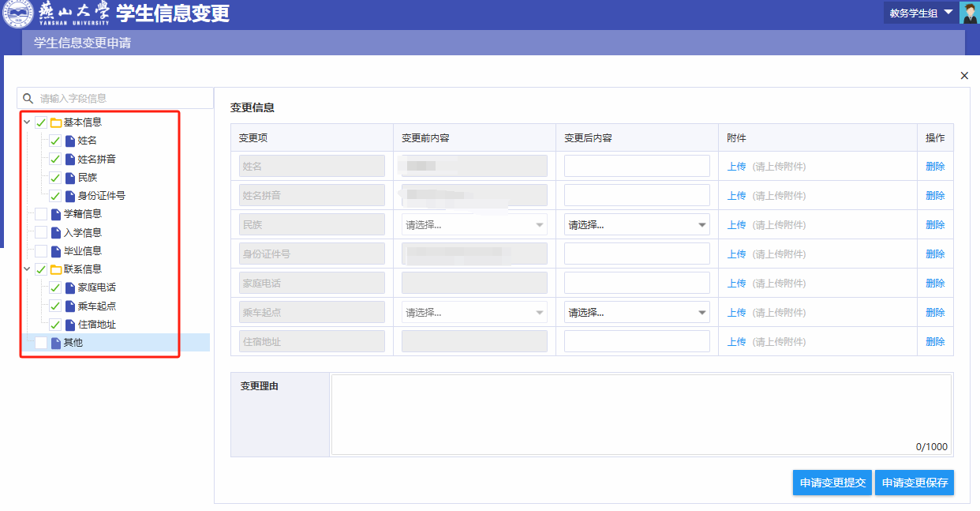Open the 教务学生组 user menu
This screenshot has width=980, height=511.
click(x=921, y=13)
